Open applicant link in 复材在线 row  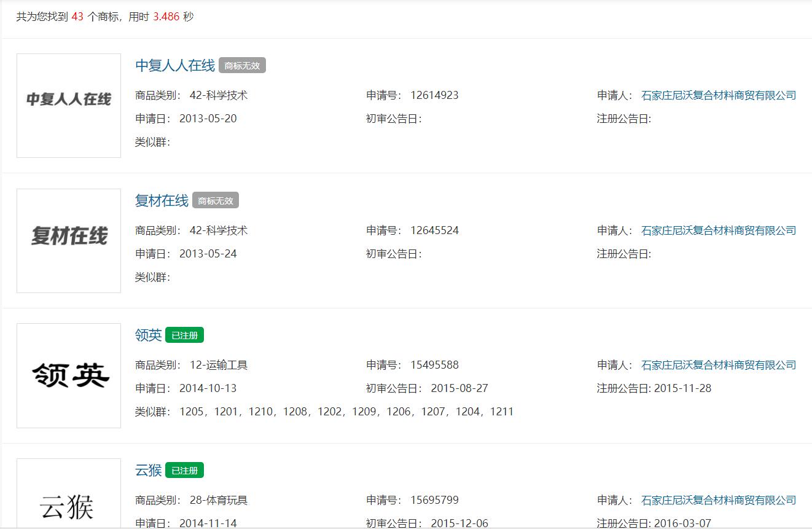point(719,230)
